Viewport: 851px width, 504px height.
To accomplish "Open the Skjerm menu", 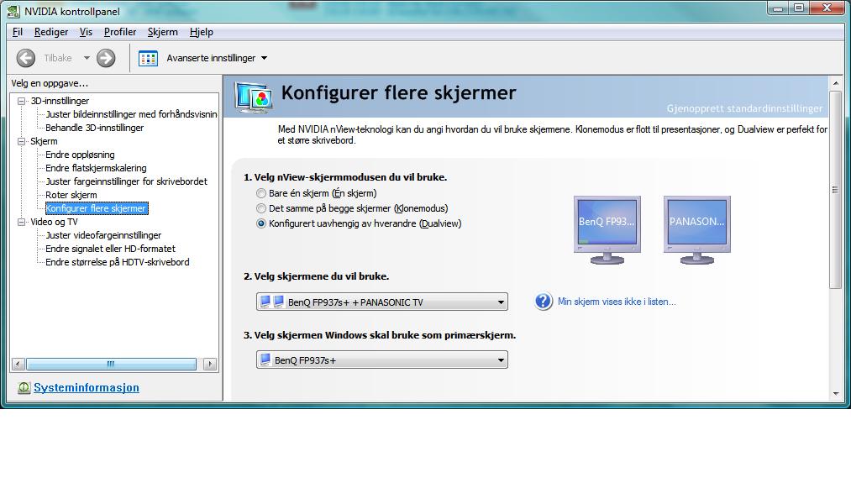I will click(x=162, y=32).
